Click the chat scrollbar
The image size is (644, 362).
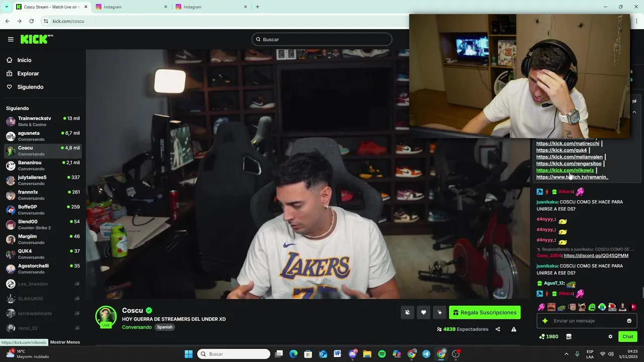(x=642, y=292)
